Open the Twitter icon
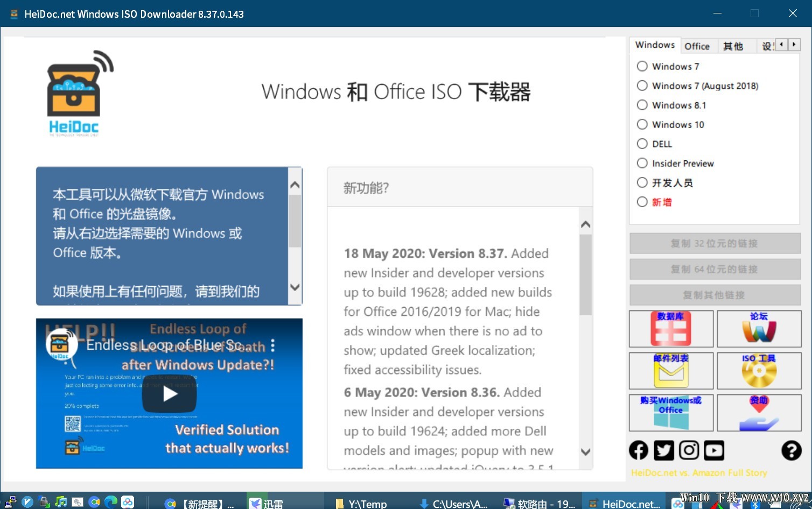The height and width of the screenshot is (509, 812). tap(664, 450)
